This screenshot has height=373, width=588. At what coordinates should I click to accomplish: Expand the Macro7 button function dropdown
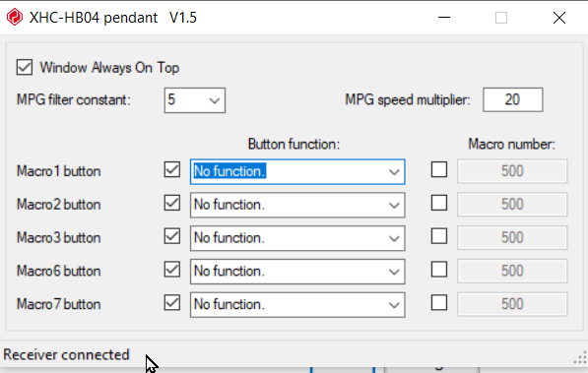297,305
